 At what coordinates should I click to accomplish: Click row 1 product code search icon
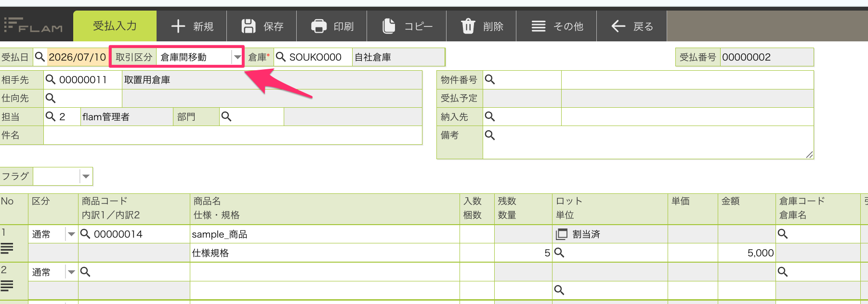point(85,234)
